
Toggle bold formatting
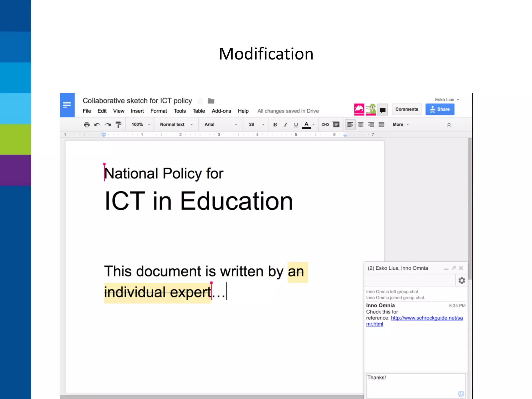point(275,125)
